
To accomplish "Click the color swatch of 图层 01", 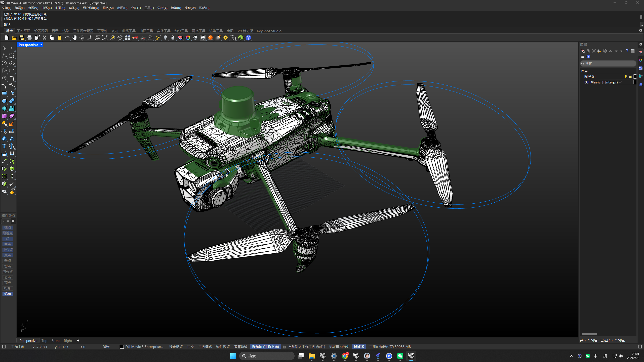I will pyautogui.click(x=635, y=77).
